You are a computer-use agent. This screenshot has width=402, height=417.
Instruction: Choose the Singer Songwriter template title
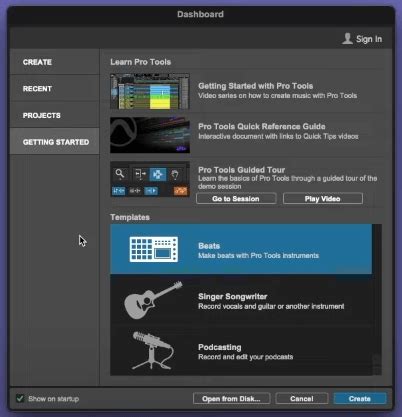[233, 296]
